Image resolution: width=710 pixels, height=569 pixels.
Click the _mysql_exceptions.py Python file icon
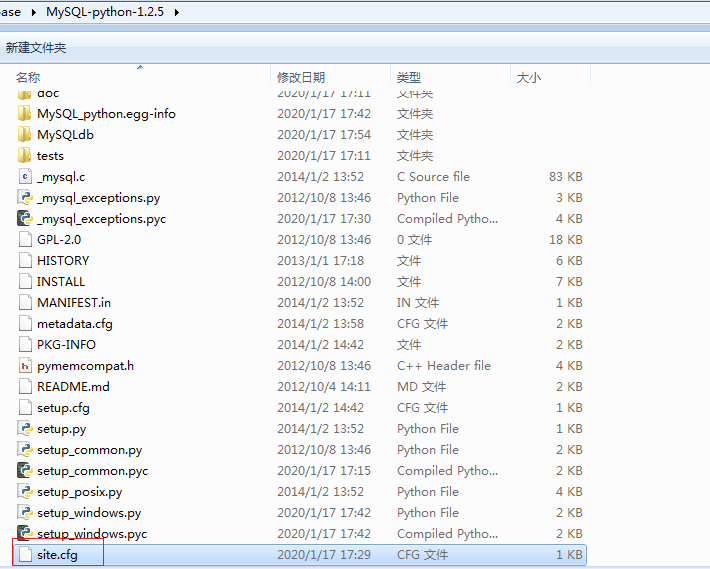(x=25, y=197)
